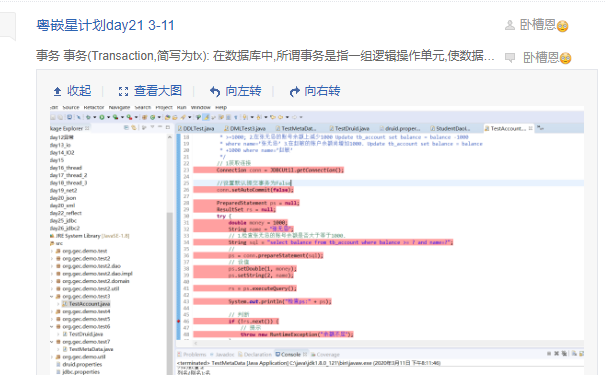Click the Collapse All icon in Package Explorer
The image size is (605, 375).
pos(126,128)
